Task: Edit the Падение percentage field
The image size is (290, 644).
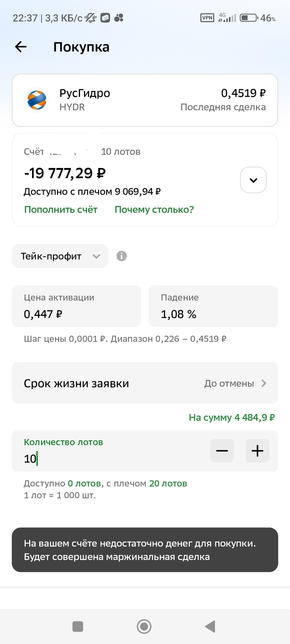Action: [x=213, y=306]
